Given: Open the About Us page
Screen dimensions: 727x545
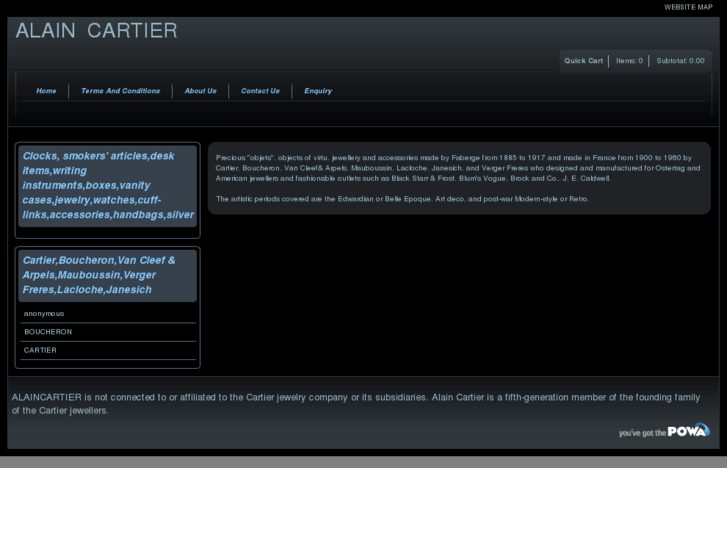Looking at the screenshot, I should click(200, 91).
